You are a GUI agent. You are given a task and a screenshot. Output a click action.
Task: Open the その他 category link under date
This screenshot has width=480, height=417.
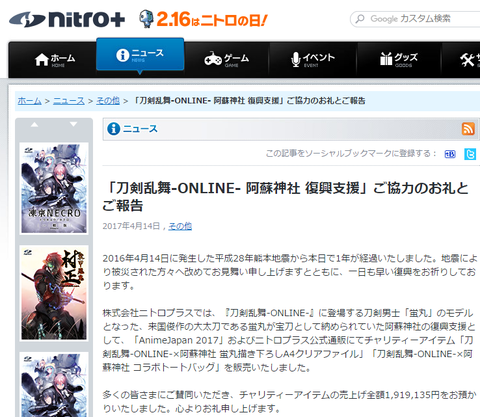(x=180, y=226)
